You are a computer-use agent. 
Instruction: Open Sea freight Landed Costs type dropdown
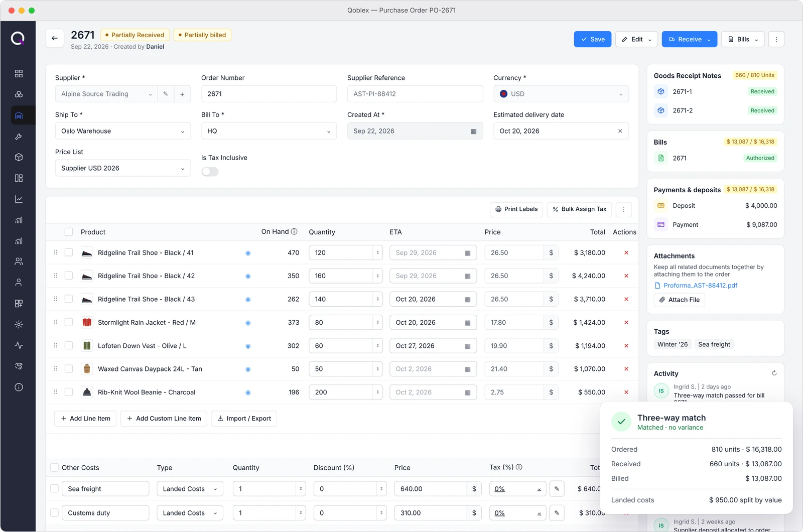click(190, 489)
